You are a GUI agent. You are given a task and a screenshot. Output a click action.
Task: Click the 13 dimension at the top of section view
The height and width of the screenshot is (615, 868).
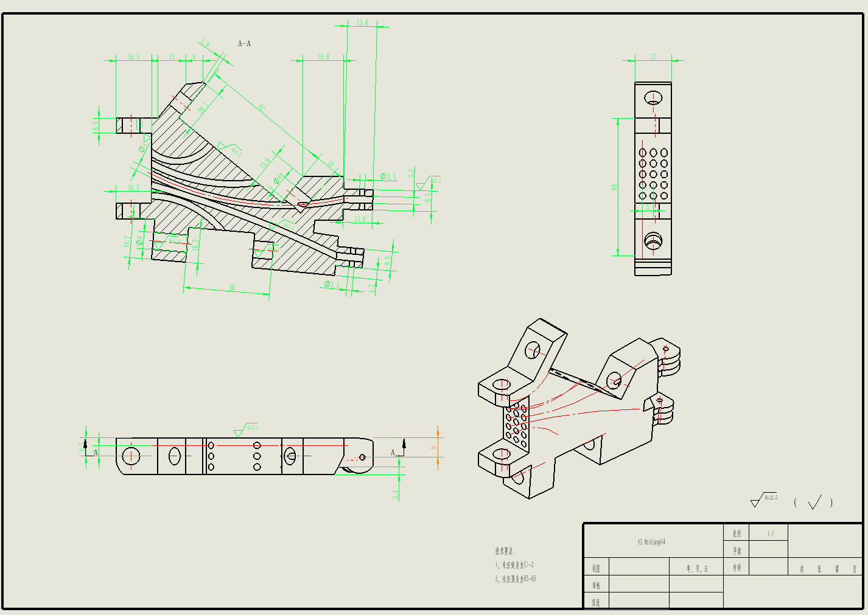[171, 57]
